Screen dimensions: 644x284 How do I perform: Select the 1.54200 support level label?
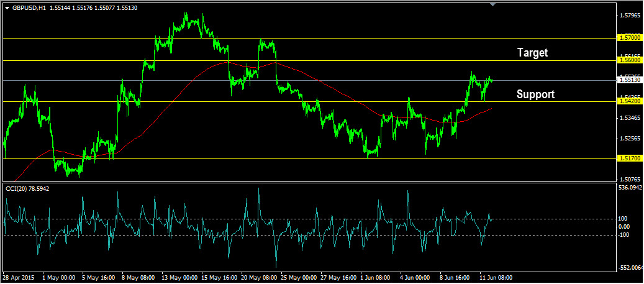pyautogui.click(x=629, y=101)
